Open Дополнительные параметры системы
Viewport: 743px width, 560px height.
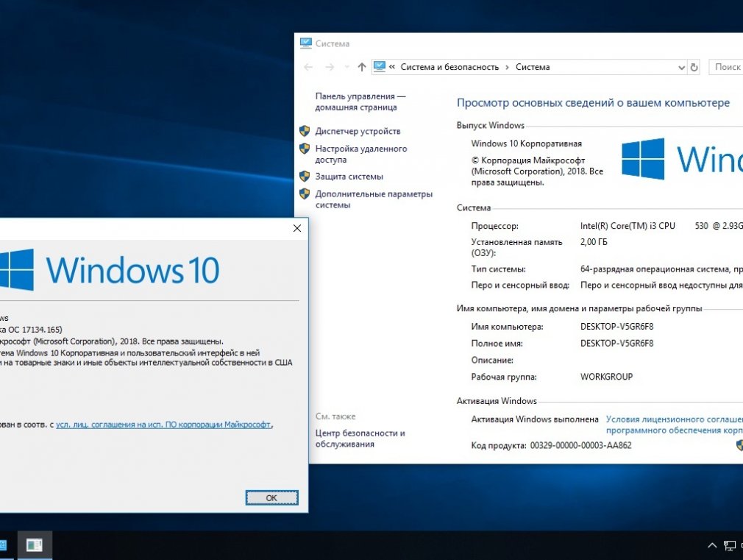(x=374, y=199)
